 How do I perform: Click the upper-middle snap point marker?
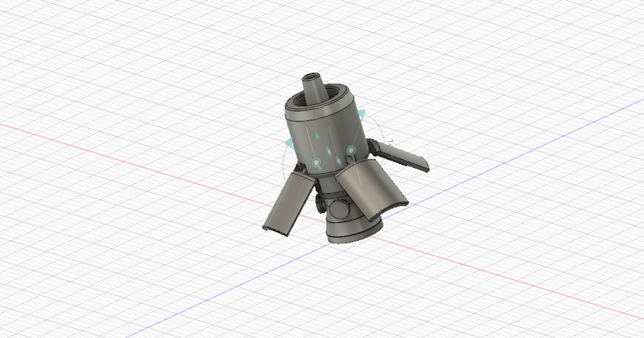click(328, 151)
